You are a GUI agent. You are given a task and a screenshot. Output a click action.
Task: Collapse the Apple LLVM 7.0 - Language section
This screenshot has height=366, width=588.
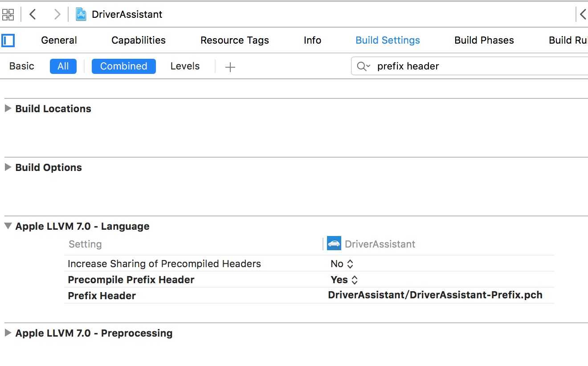point(8,226)
